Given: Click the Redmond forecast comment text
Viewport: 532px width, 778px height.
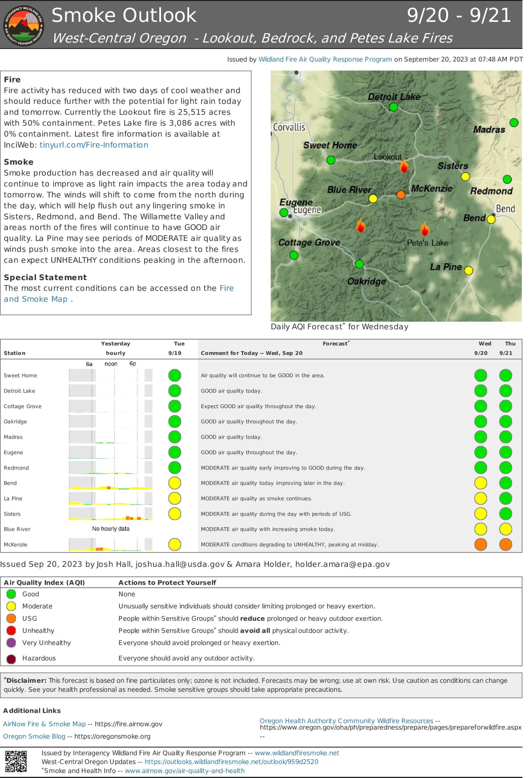Looking at the screenshot, I should pyautogui.click(x=283, y=467).
